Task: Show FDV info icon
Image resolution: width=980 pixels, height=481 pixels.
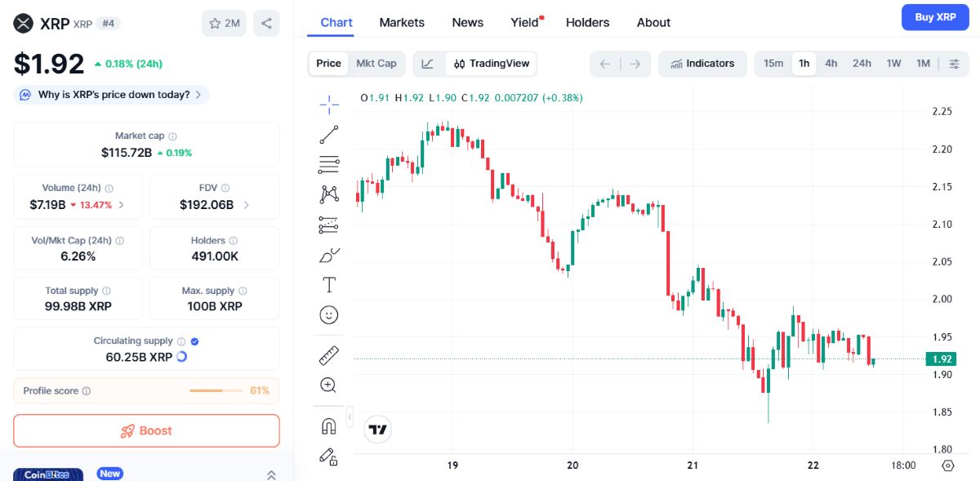Action: pos(225,188)
